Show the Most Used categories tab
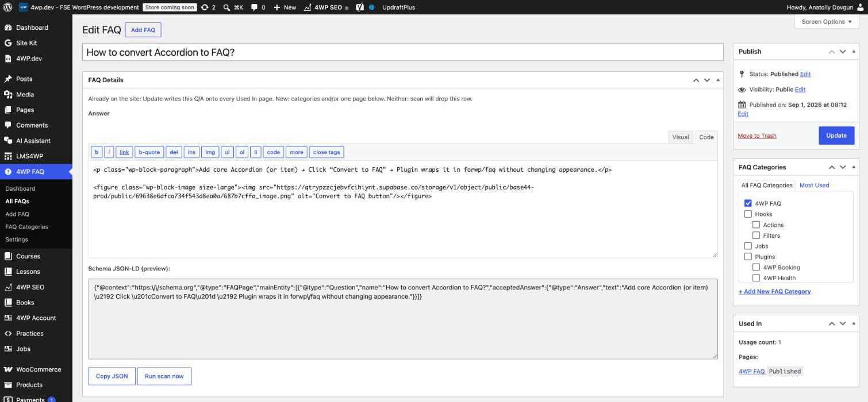 tap(814, 185)
